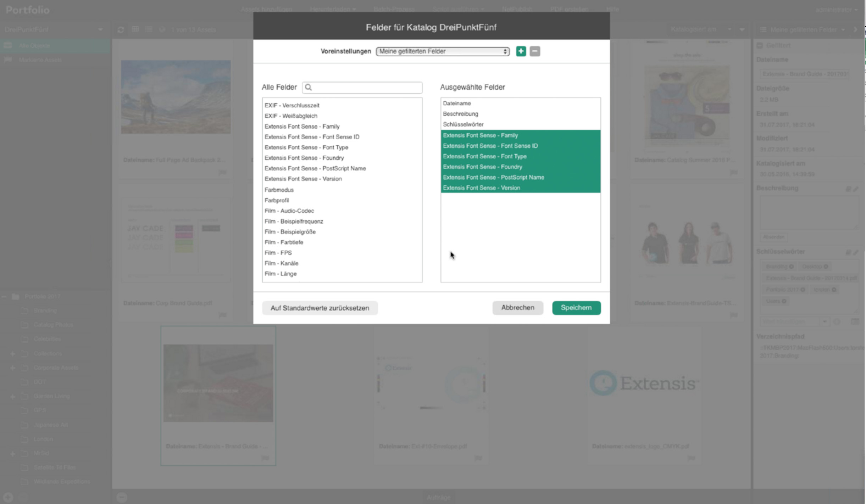Viewport: 866px width, 504px height.
Task: Toggle flag on Corp Brand Guide.pdf thumbnail
Action: tap(222, 315)
